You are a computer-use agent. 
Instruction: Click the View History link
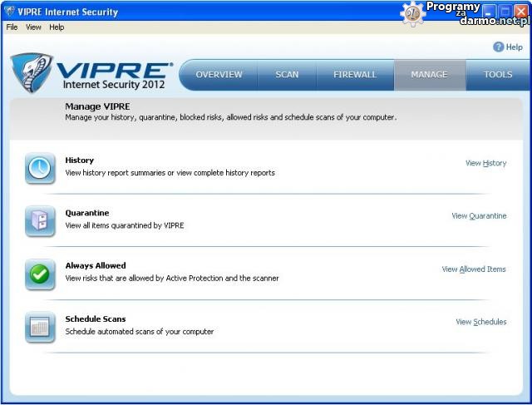[485, 163]
